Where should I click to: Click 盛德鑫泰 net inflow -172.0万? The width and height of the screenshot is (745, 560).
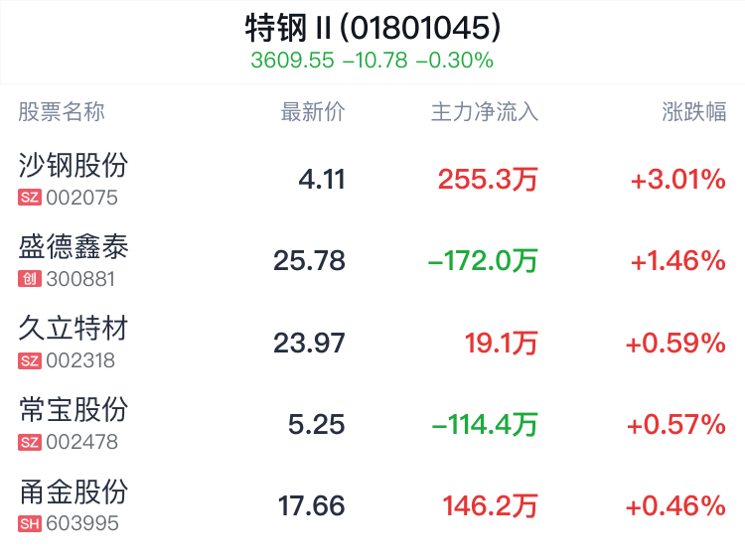[x=483, y=261]
